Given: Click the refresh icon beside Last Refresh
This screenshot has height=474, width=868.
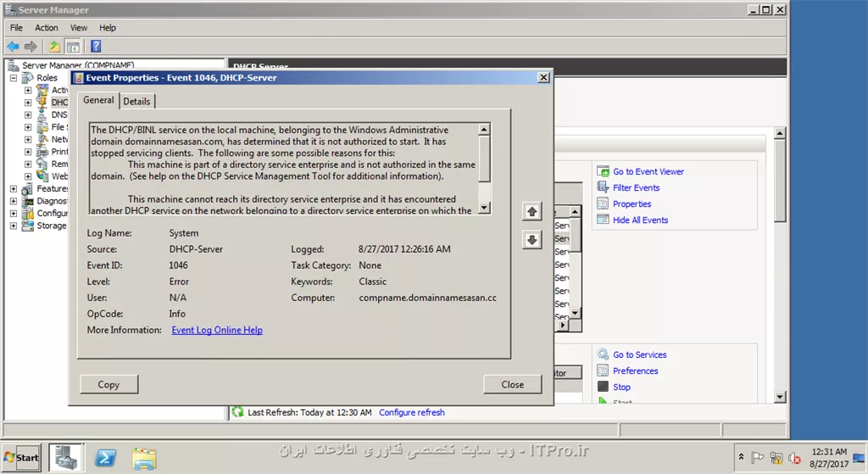Looking at the screenshot, I should pyautogui.click(x=238, y=412).
